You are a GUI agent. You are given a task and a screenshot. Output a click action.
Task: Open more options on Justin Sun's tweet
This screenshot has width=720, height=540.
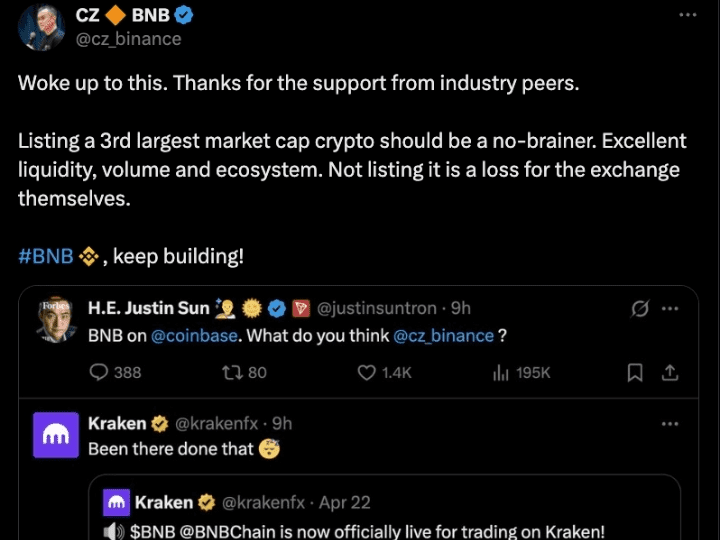(671, 308)
